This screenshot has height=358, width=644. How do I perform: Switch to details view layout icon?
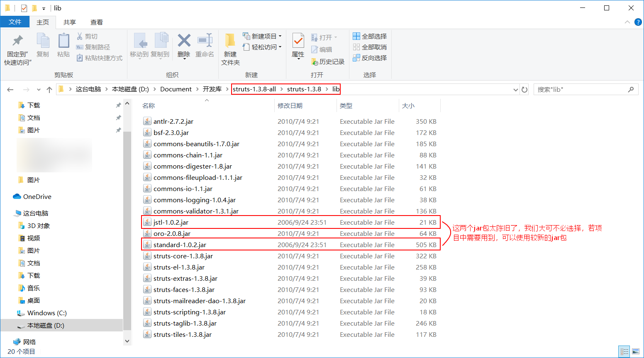(x=624, y=351)
